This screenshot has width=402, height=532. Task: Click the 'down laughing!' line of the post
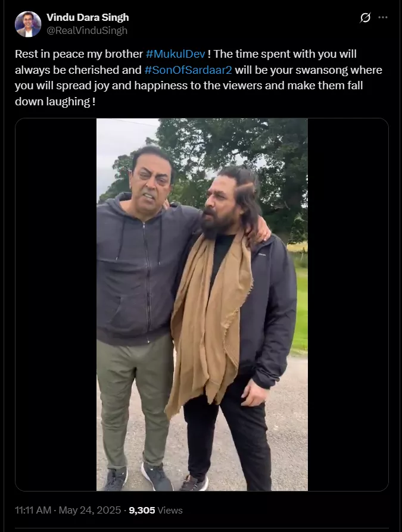pos(55,101)
